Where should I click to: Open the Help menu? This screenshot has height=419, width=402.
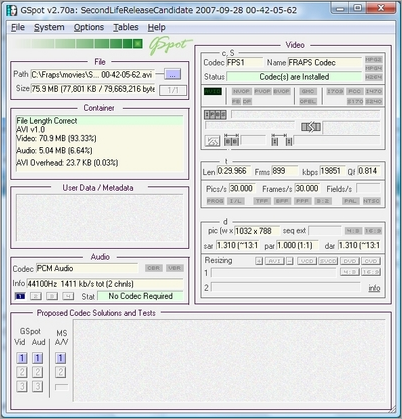(156, 27)
